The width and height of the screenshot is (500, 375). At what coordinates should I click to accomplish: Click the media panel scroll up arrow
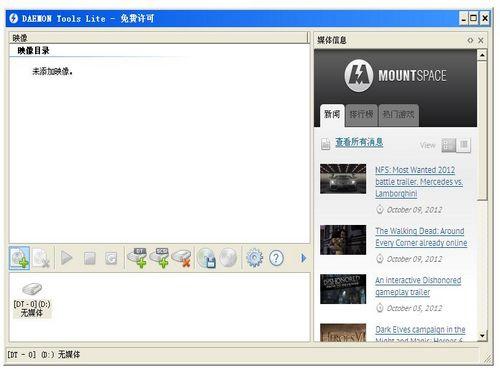(x=482, y=55)
